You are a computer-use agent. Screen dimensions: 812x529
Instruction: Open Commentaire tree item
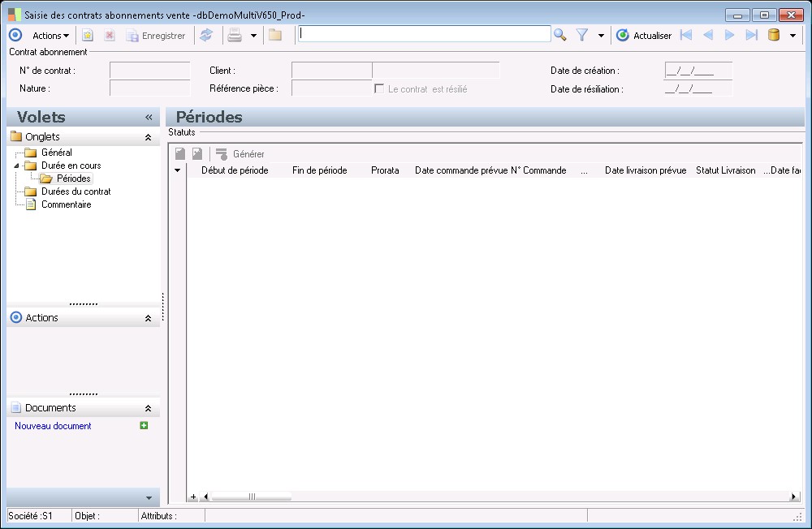[67, 204]
